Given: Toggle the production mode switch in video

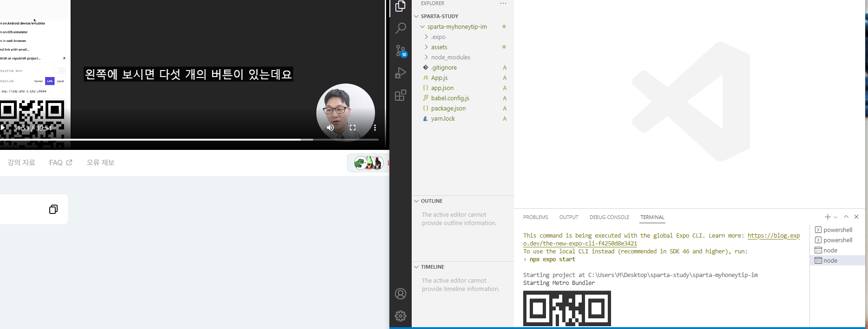Looking at the screenshot, I should pos(59,71).
